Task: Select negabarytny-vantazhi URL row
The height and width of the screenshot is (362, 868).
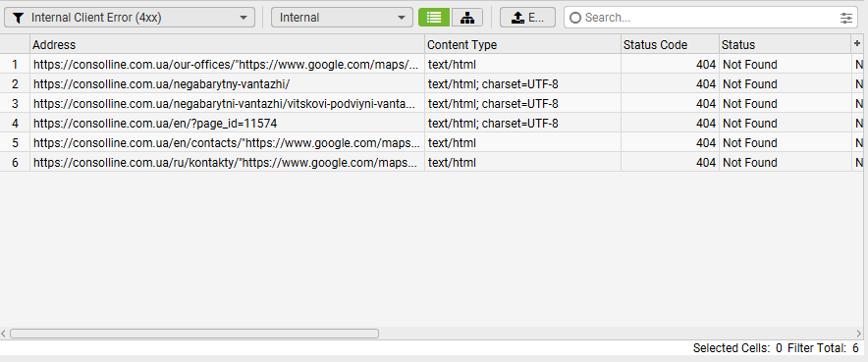Action: (x=432, y=84)
